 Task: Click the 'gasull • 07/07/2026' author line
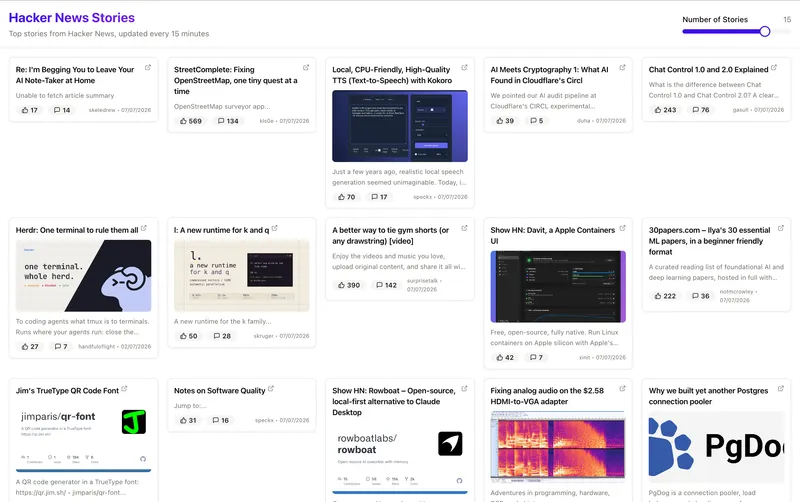tap(758, 110)
